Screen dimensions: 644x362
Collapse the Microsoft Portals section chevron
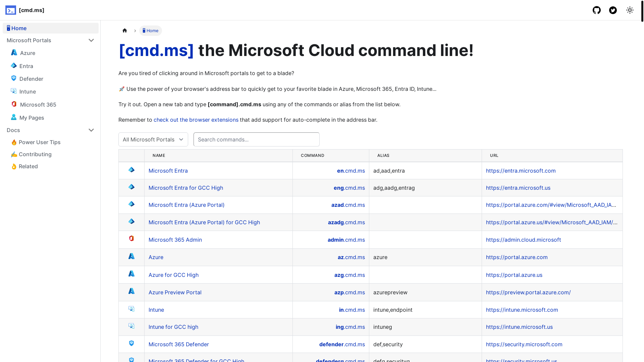click(91, 40)
